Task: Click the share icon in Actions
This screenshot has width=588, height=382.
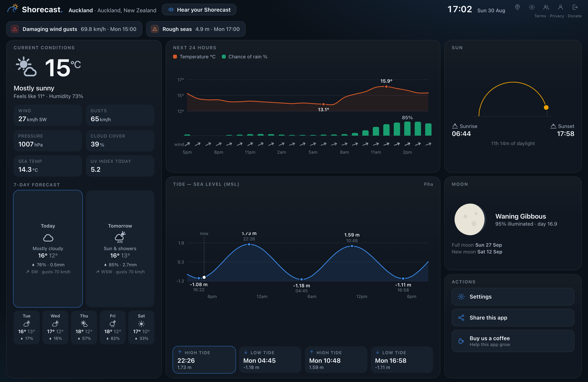Action: click(461, 317)
